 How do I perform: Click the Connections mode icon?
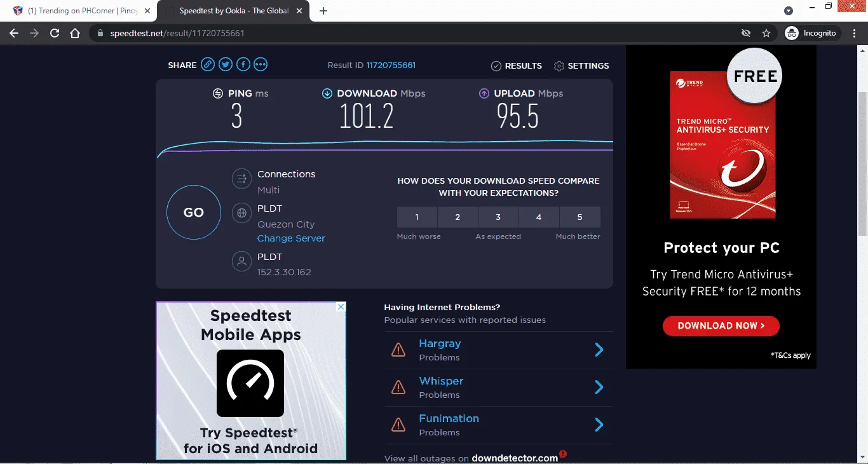241,179
